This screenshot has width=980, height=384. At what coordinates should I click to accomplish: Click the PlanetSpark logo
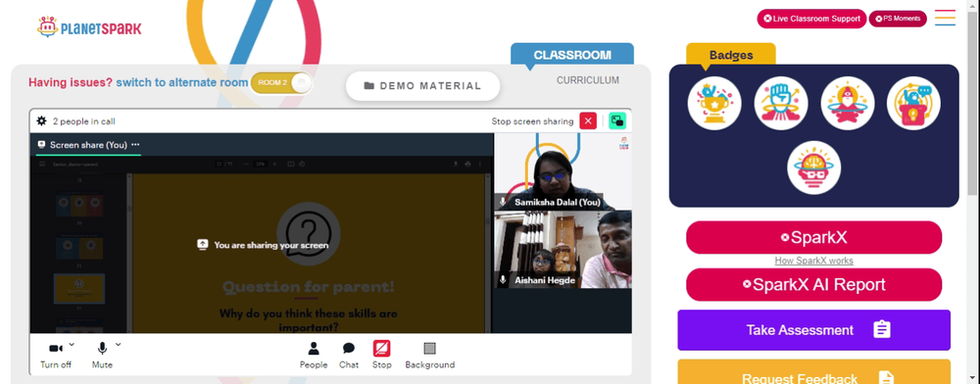(x=89, y=26)
